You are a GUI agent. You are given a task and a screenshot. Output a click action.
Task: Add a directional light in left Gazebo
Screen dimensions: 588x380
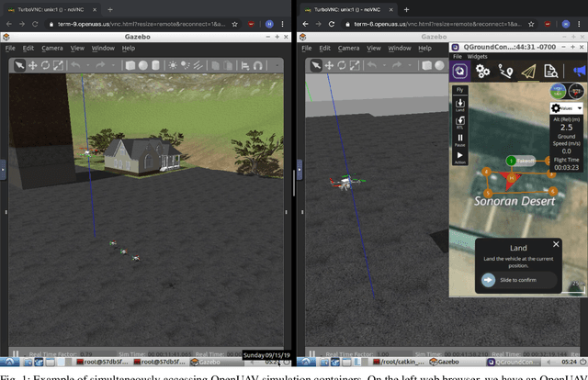pyautogui.click(x=198, y=65)
